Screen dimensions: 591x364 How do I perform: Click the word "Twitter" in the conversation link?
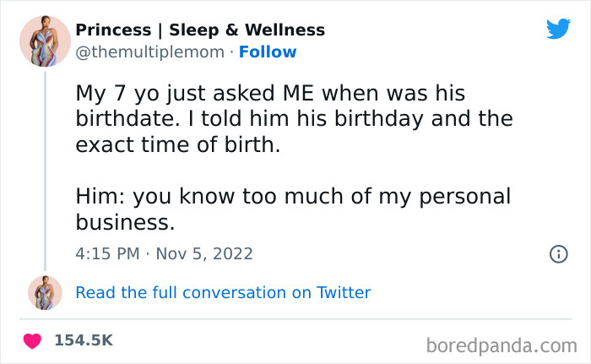pos(344,293)
